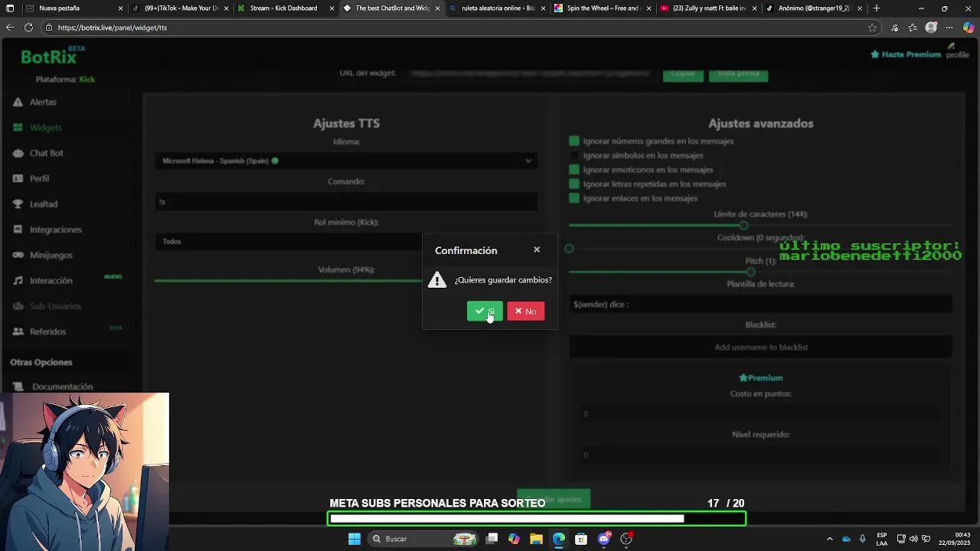980x551 pixels.
Task: Open Minijuegos in the sidebar
Action: [x=51, y=255]
